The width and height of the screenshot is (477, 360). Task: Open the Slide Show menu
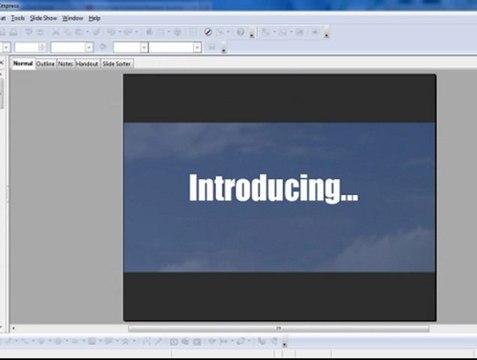coord(43,18)
